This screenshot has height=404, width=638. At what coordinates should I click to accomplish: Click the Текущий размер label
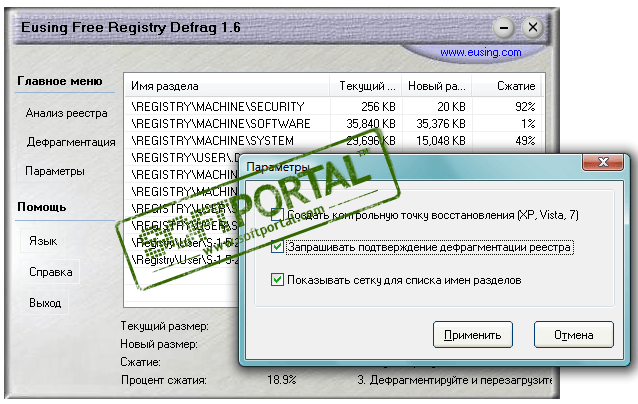tap(164, 326)
